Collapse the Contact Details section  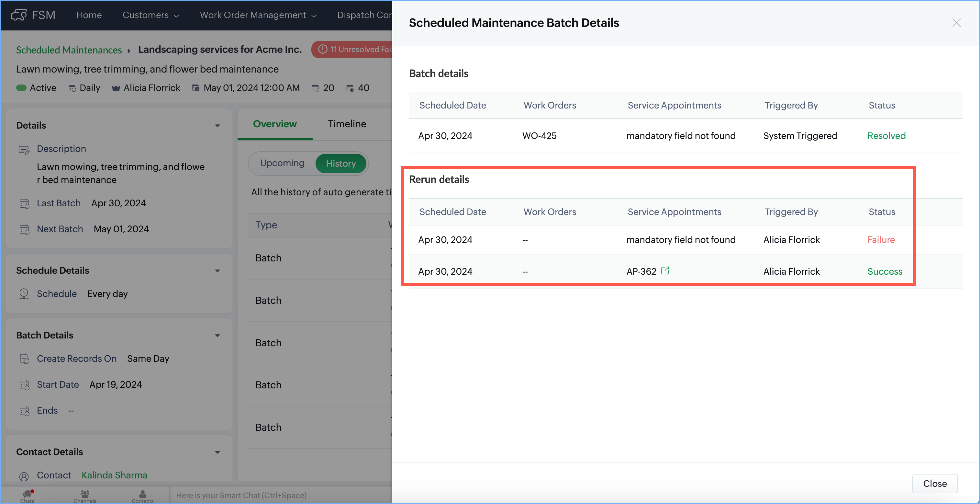click(217, 452)
